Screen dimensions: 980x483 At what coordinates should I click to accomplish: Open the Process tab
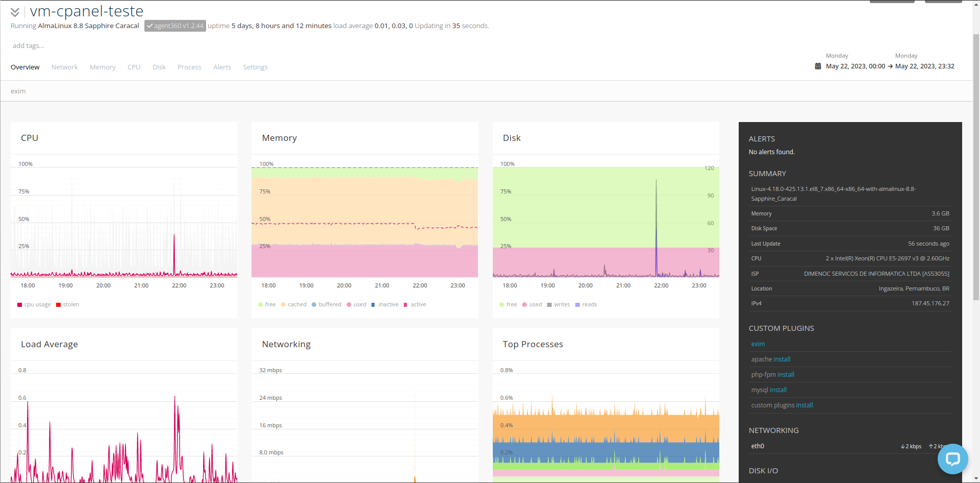[x=189, y=67]
